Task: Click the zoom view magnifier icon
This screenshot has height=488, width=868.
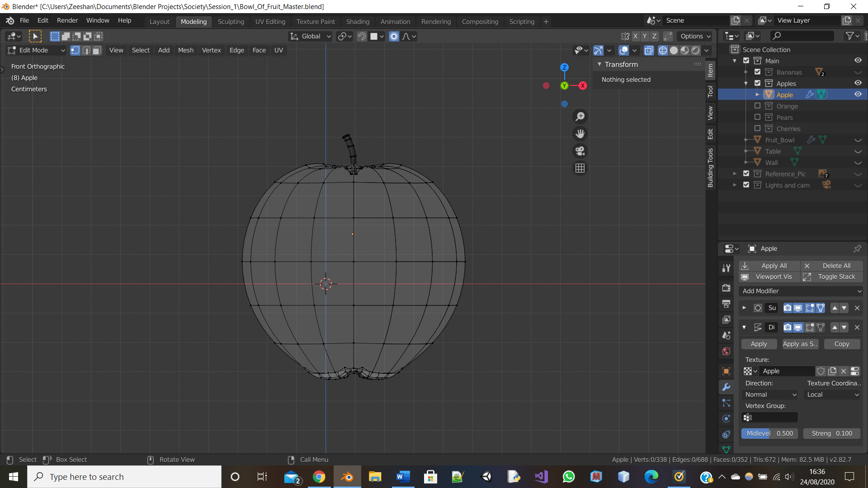Action: point(580,117)
